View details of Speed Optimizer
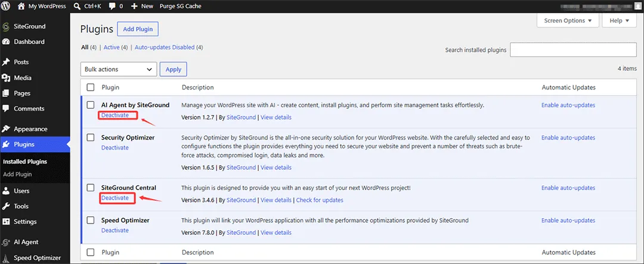 [x=276, y=233]
